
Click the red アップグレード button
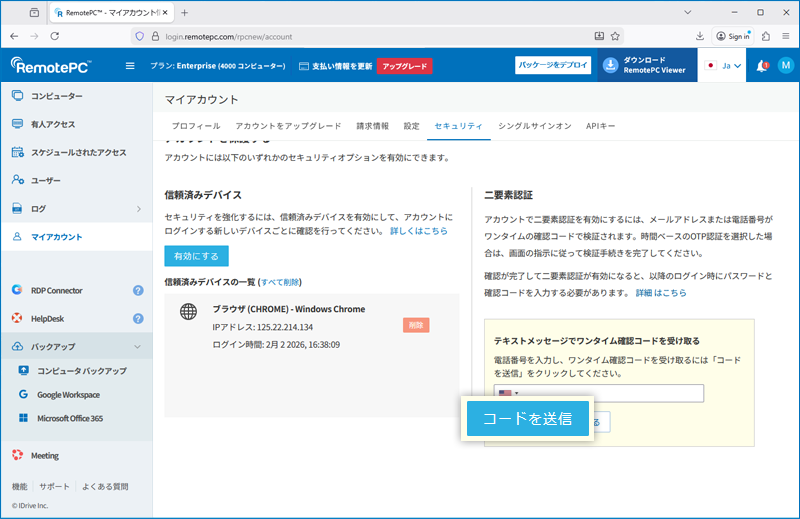405,66
